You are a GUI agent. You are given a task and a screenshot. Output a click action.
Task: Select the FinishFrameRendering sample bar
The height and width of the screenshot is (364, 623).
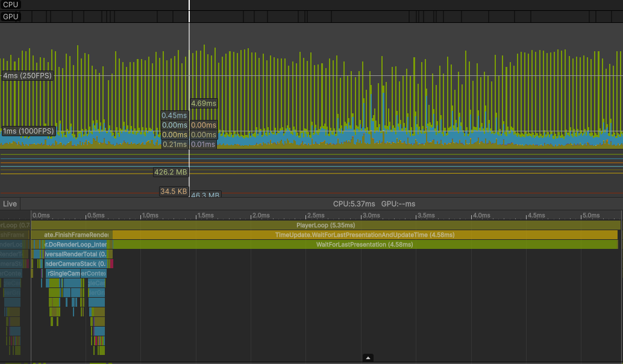72,235
